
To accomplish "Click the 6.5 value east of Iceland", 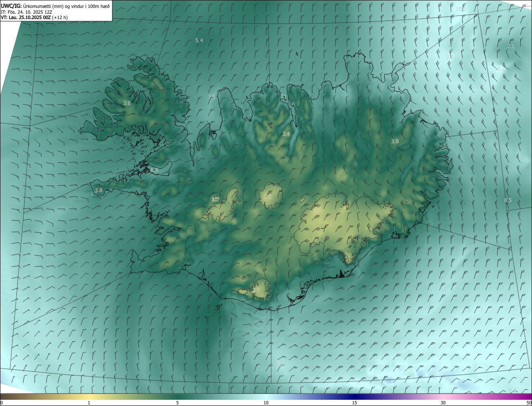I will (508, 200).
